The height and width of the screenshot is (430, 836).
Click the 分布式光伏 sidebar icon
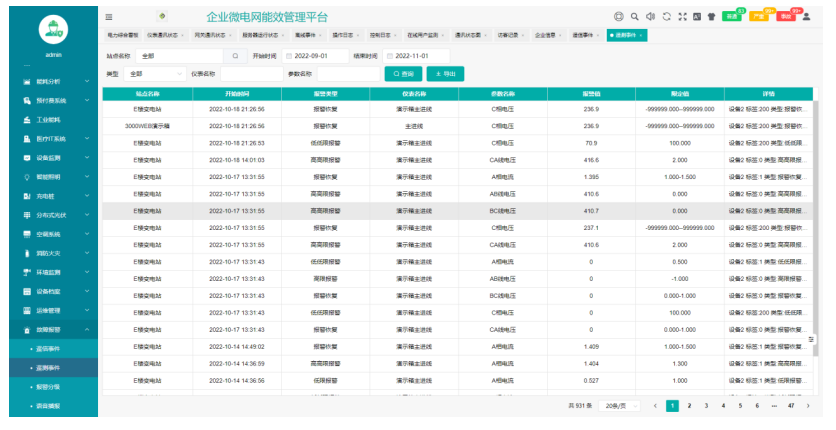pyautogui.click(x=27, y=215)
